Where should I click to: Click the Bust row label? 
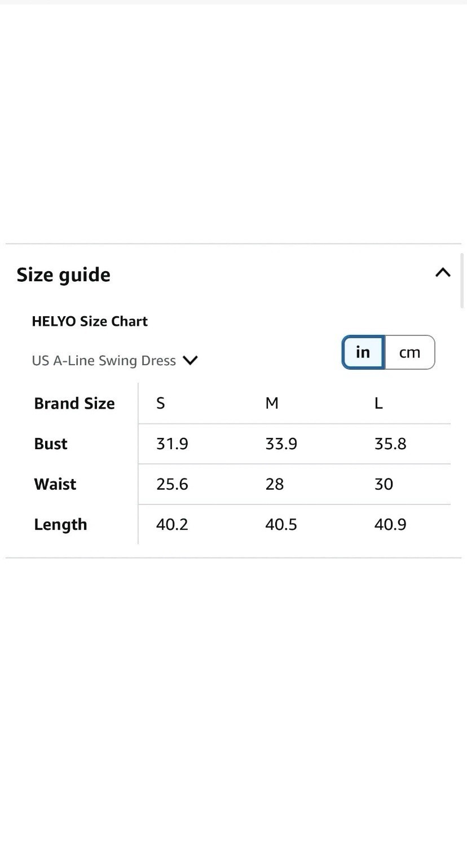(x=51, y=444)
